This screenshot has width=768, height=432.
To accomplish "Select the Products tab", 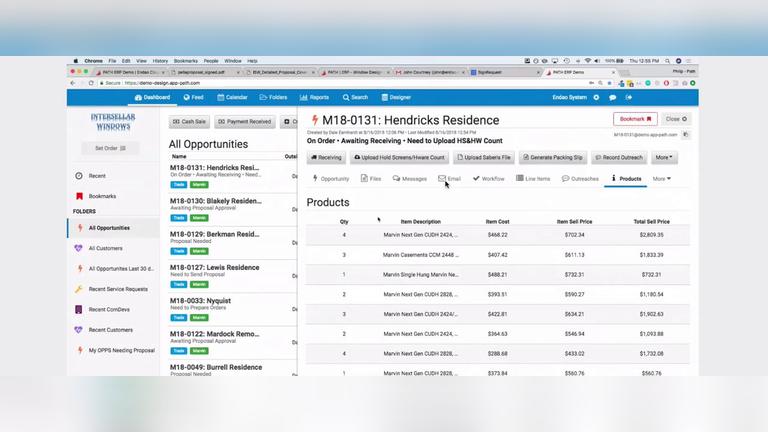I will [x=625, y=179].
